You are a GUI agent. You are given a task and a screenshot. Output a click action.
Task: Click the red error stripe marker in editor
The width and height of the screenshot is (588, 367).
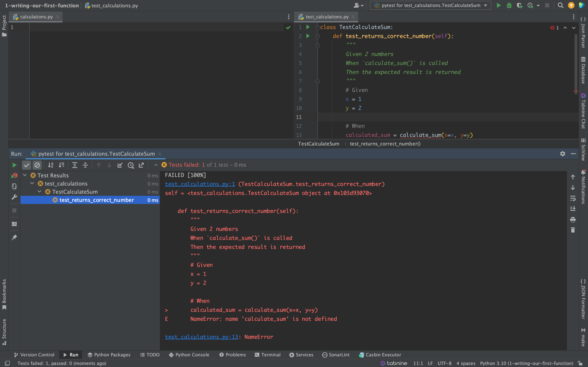(x=576, y=91)
